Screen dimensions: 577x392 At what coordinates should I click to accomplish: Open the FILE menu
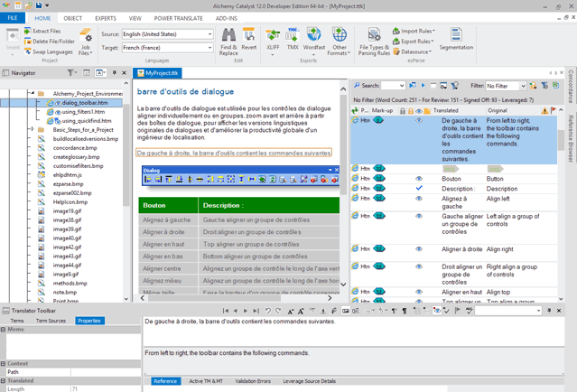[x=13, y=18]
